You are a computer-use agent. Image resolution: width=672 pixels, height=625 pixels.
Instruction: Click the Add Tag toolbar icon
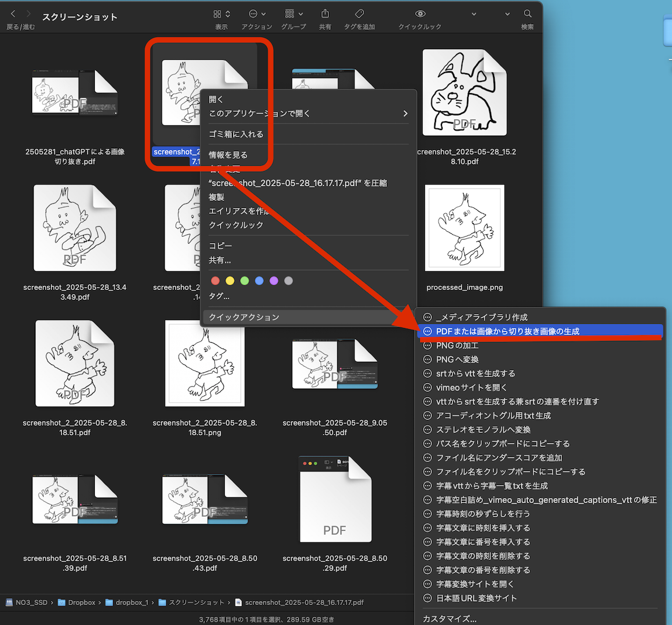tap(360, 13)
